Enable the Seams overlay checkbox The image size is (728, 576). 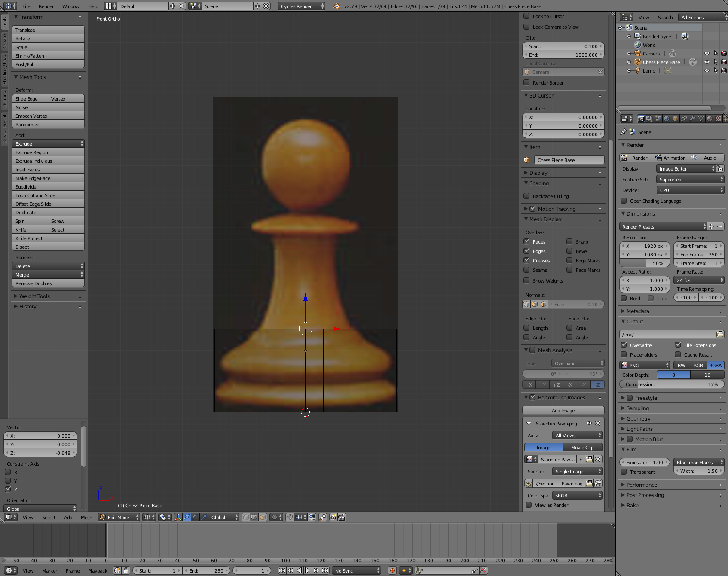[x=526, y=270]
